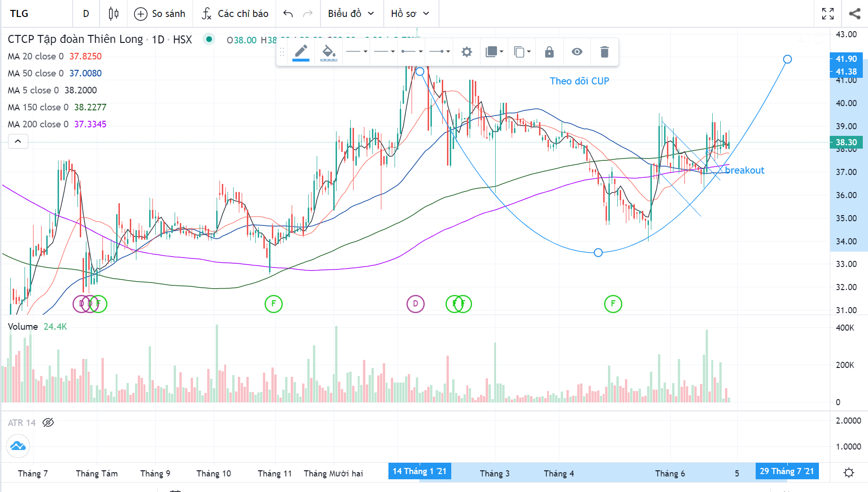Toggle drawing visibility with the eye icon
This screenshot has width=868, height=492.
tap(577, 52)
